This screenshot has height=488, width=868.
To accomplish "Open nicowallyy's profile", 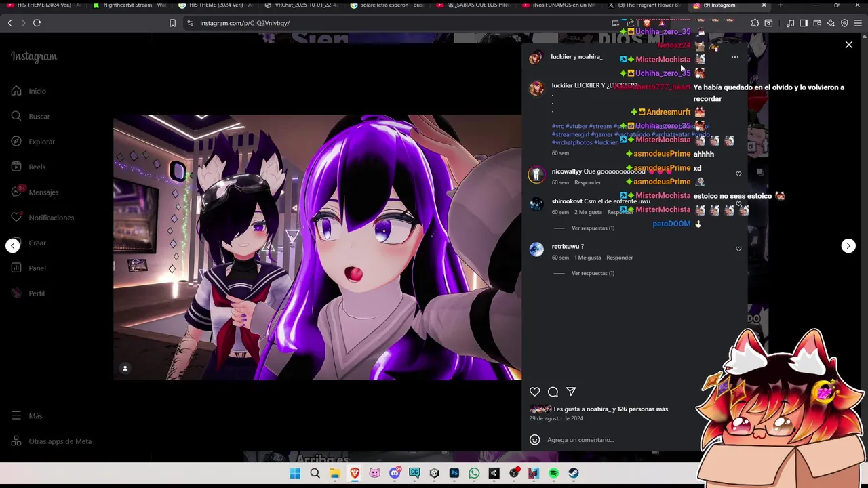I will 566,171.
